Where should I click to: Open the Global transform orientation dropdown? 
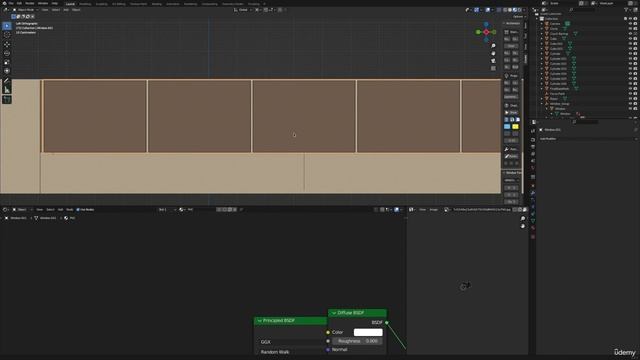tap(242, 10)
